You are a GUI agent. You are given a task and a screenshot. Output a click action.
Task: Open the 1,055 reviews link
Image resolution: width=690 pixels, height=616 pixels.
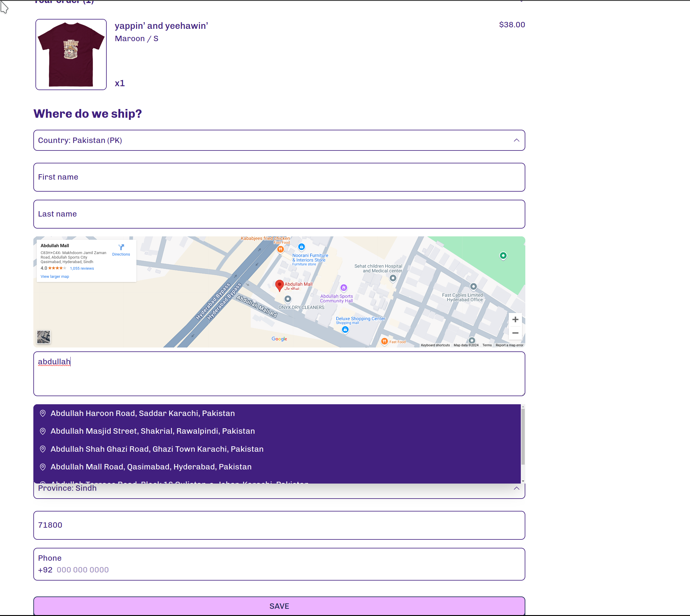pos(82,269)
